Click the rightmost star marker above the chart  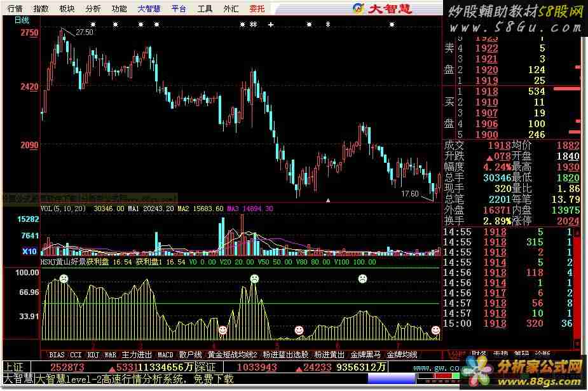392,25
